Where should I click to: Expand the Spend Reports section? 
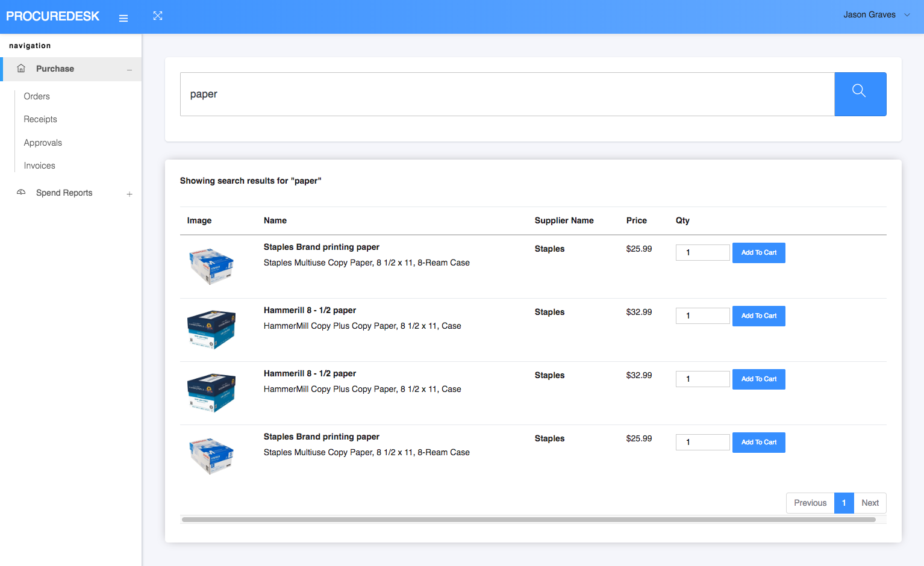130,193
